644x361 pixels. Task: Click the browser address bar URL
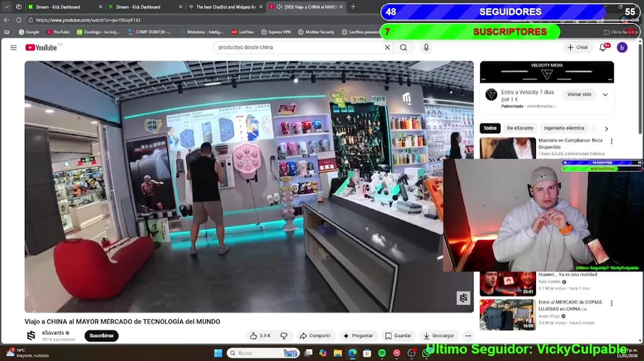88,20
